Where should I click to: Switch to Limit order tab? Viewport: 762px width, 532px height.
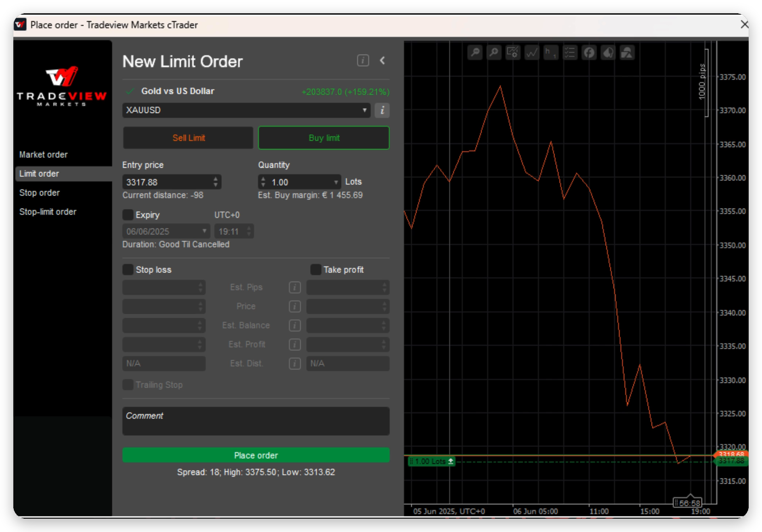pos(63,174)
